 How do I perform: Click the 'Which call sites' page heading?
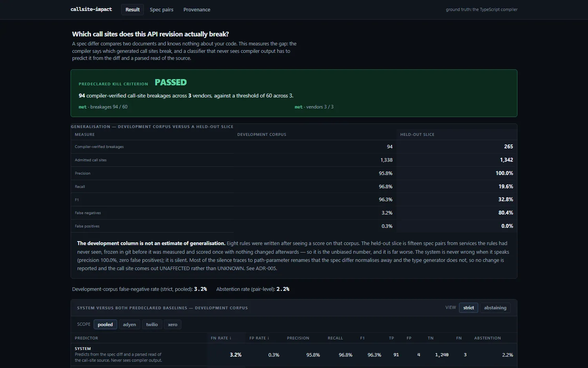pos(151,34)
